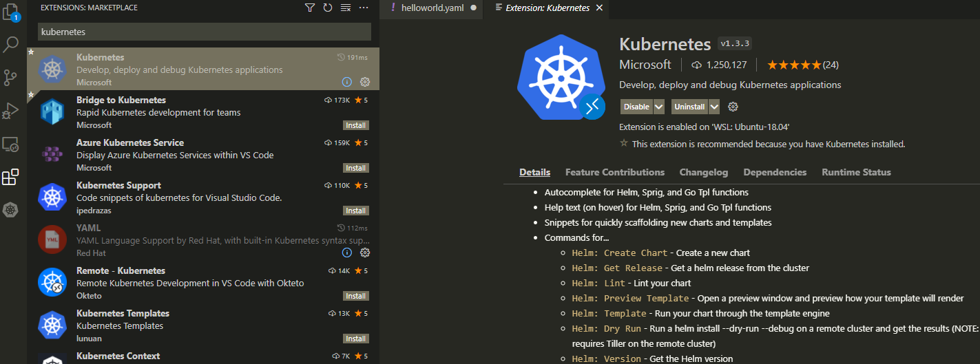This screenshot has width=980, height=364.
Task: Open the Feature Contributions tab
Action: (615, 172)
